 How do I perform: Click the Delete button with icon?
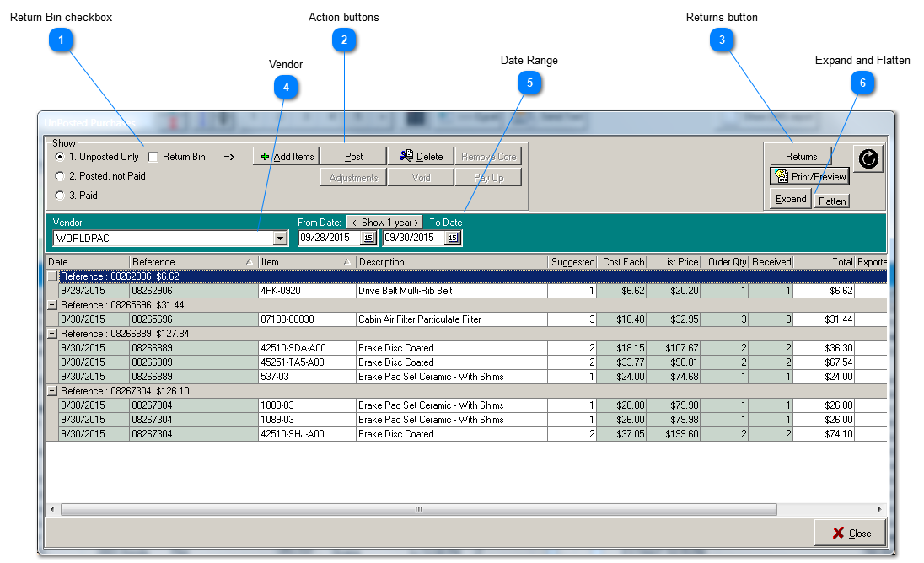click(421, 157)
